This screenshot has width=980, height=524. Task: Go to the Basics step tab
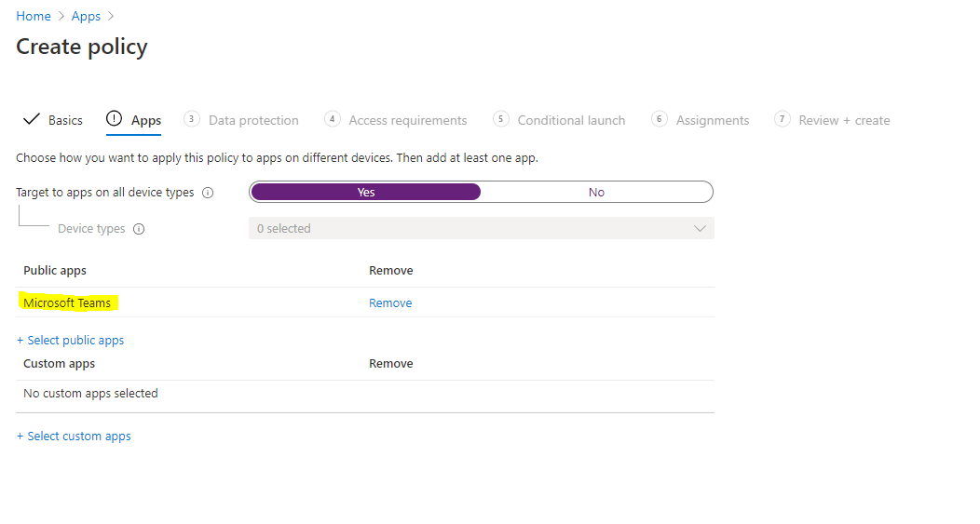tap(65, 120)
